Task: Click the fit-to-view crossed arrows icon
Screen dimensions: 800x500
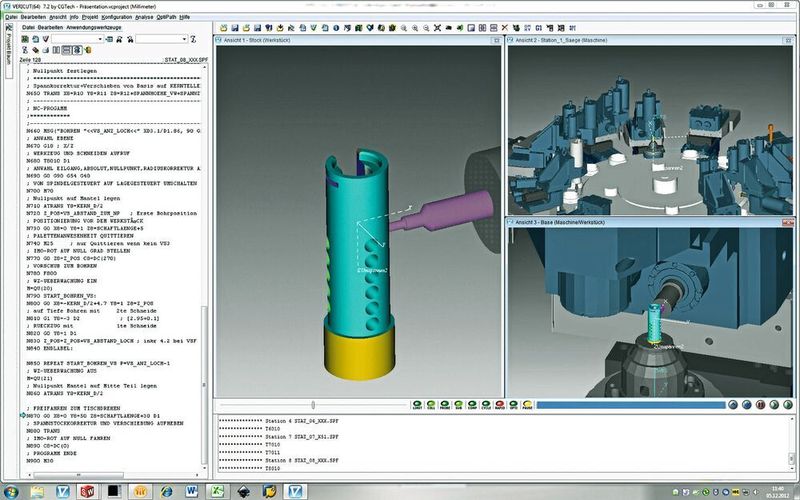Action: [437, 28]
